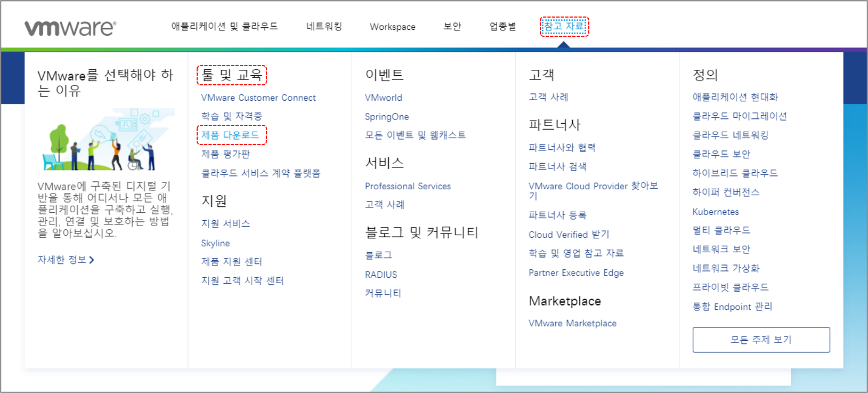Viewport: 868px width, 393px height.
Task: Open 지원 고객 시작 센터 link
Action: point(242,280)
